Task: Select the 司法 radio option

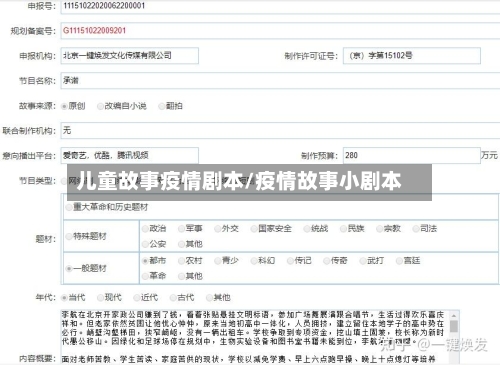Action: (416, 229)
